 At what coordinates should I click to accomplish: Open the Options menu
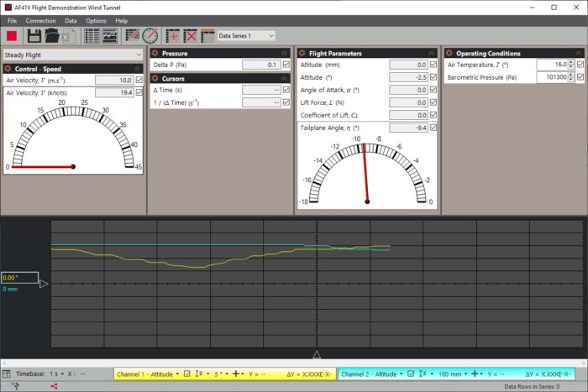(96, 21)
